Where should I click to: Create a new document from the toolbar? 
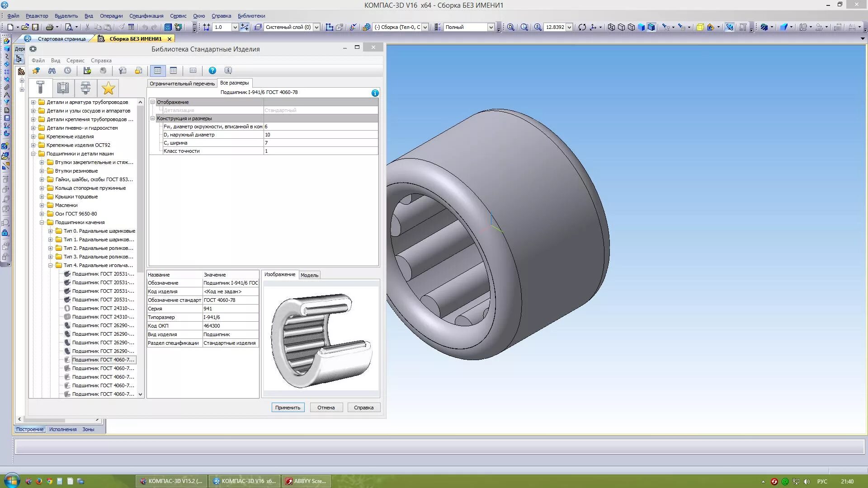coord(10,27)
